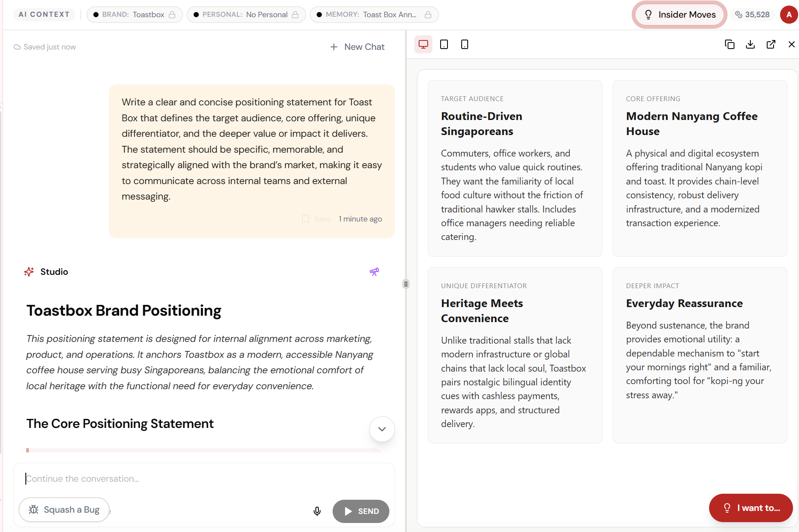Screen dimensions: 799x532
Task: Close the preview panel
Action: coord(792,44)
